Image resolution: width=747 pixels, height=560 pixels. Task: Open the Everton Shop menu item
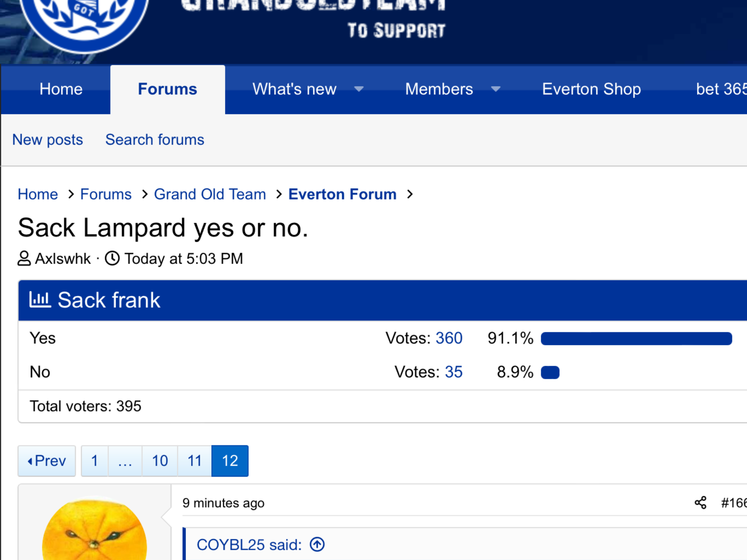[x=591, y=89]
